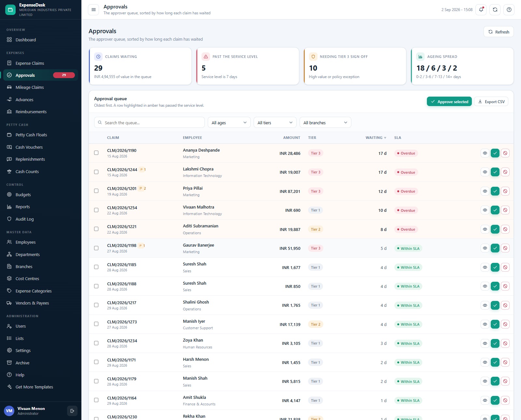Approve claim CLM/2026/1185 with check icon

tap(495, 267)
